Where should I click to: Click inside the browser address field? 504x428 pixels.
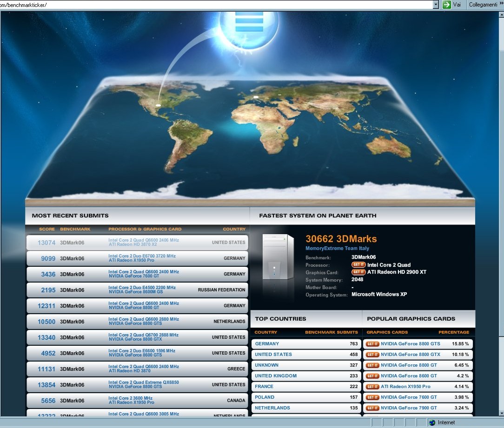(216, 5)
